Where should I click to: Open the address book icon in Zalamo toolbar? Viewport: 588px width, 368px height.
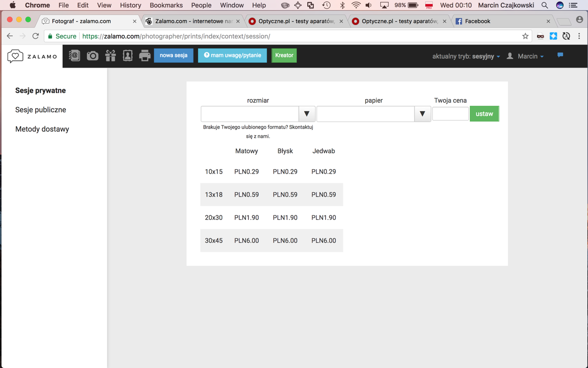click(x=74, y=55)
